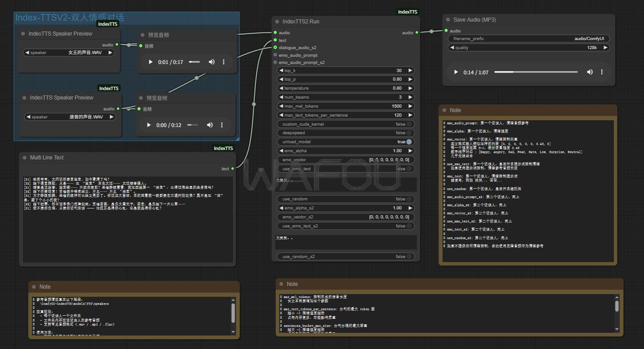Choose previous quality option with left arrow
644x349 pixels.
(x=452, y=48)
